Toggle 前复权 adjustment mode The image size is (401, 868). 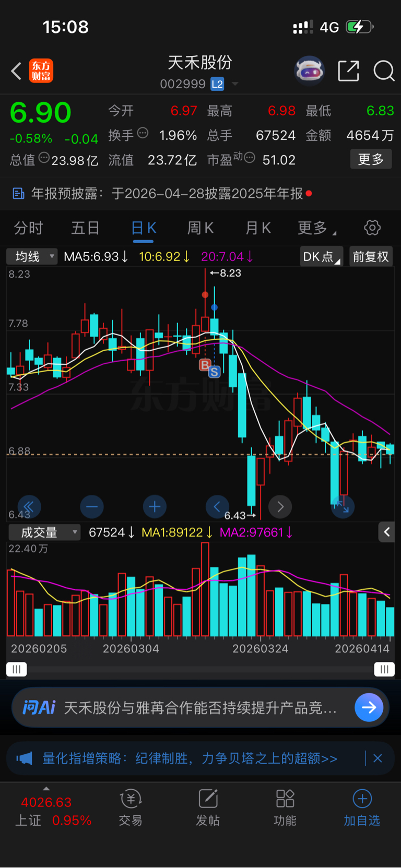(371, 256)
